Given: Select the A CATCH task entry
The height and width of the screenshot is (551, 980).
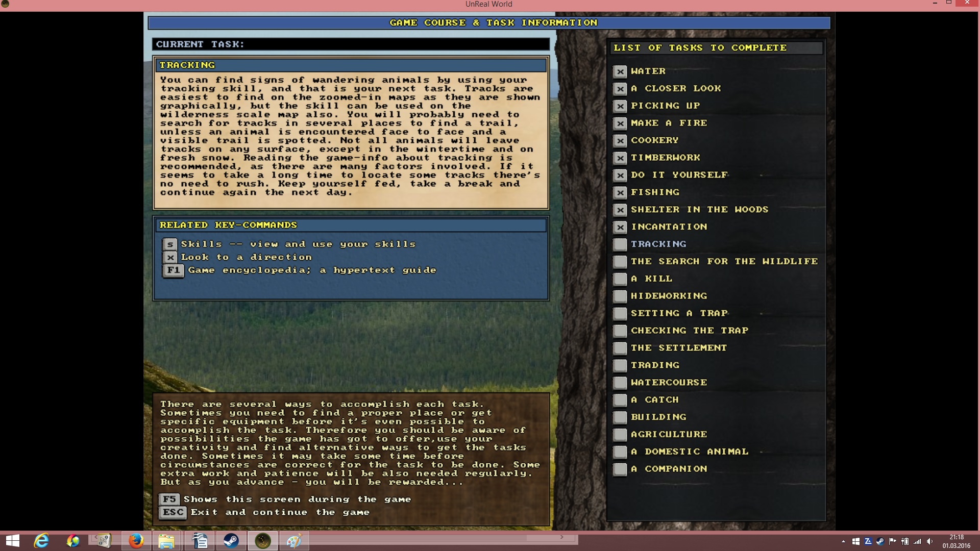Looking at the screenshot, I should (x=655, y=400).
